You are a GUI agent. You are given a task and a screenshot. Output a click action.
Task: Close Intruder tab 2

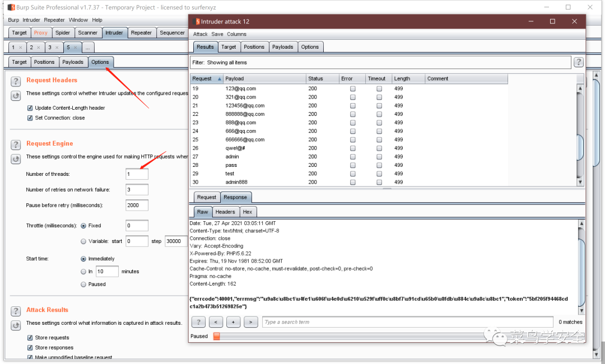tap(38, 48)
